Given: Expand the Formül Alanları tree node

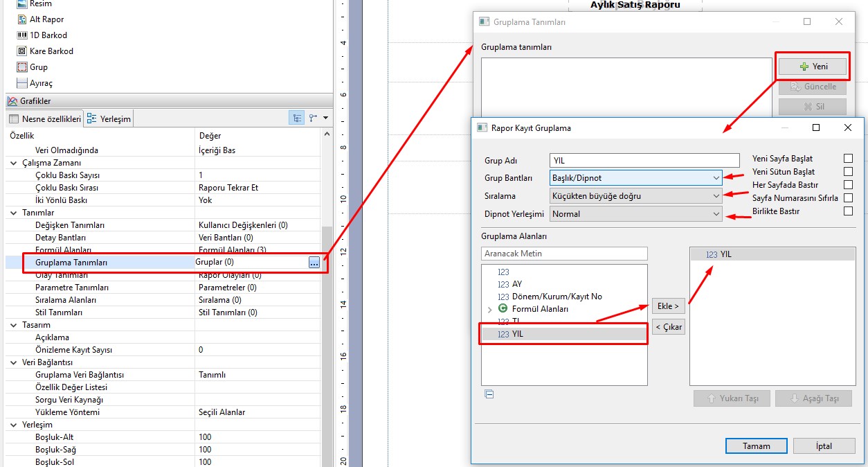Looking at the screenshot, I should 490,309.
